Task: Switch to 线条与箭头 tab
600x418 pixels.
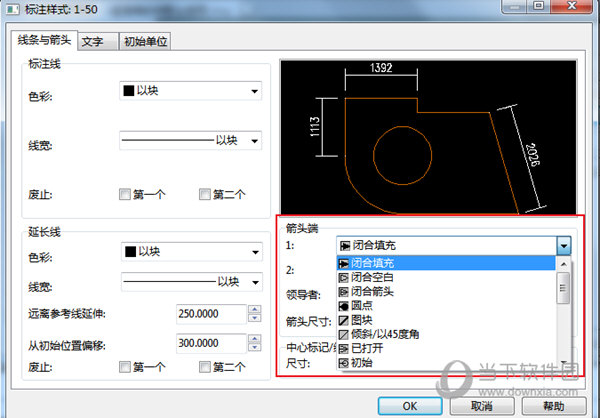Action: point(44,40)
